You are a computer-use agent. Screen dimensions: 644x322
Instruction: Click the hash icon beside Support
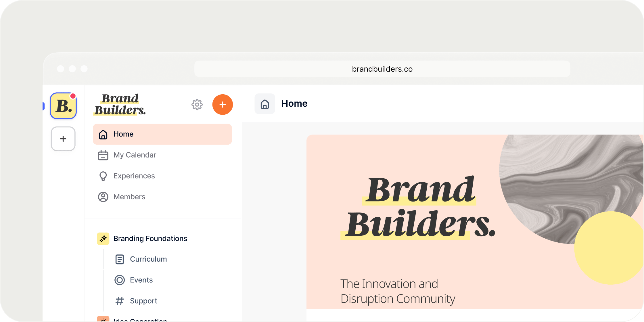pyautogui.click(x=120, y=301)
